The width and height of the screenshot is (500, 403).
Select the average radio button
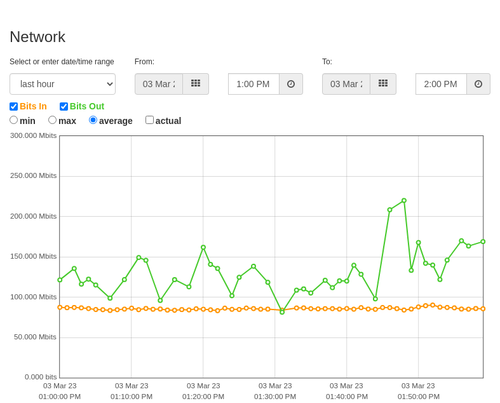coord(93,120)
